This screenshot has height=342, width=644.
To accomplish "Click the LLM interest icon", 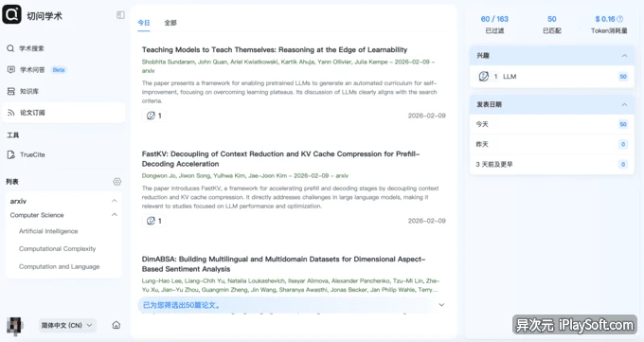I will coord(484,77).
